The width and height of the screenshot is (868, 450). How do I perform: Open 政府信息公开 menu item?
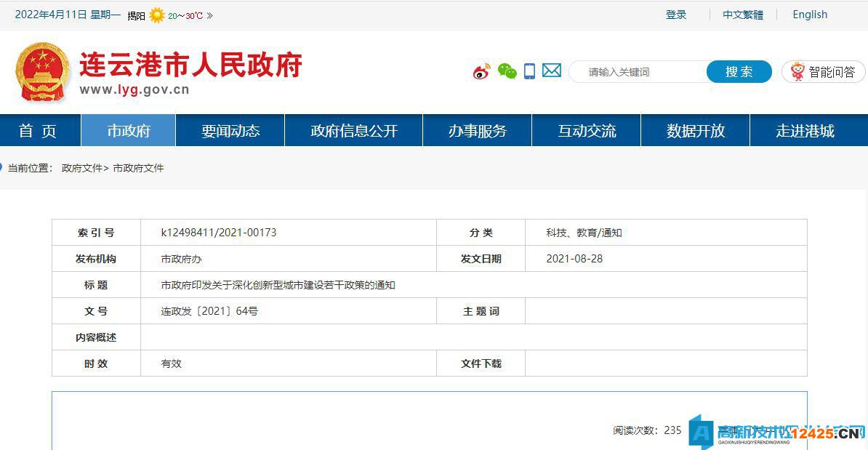click(x=354, y=131)
